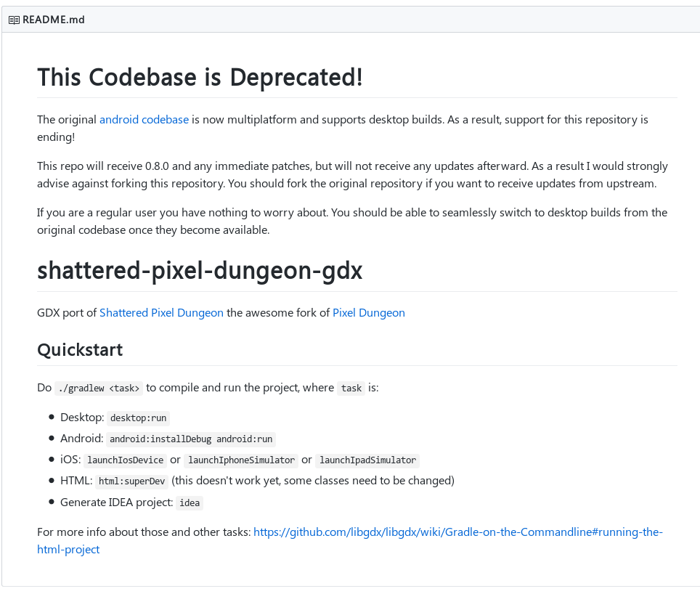
Task: Click the shattered-pixel-dungeon-gdx heading
Action: click(199, 270)
